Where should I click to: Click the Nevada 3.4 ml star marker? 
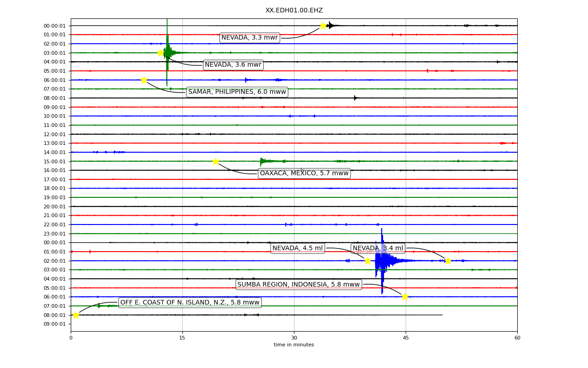(448, 261)
